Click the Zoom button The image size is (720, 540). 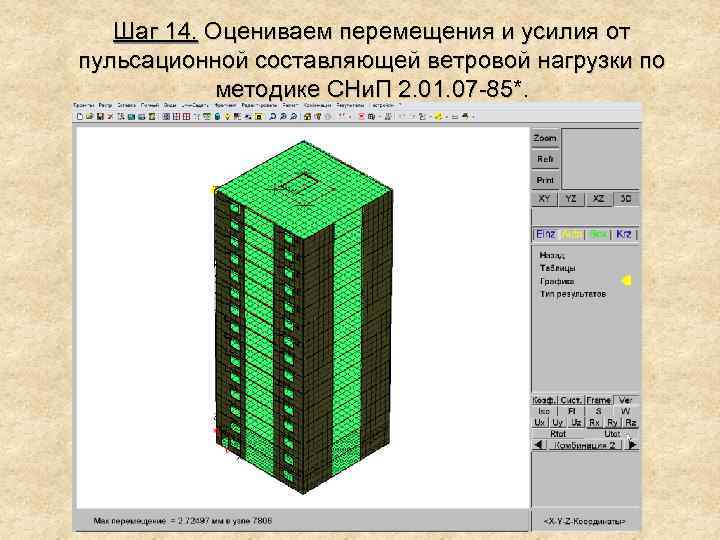(x=545, y=138)
